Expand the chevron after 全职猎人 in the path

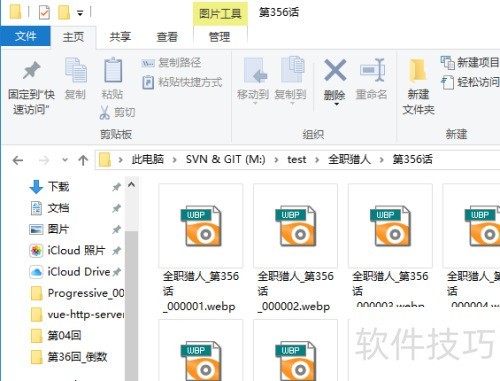click(382, 160)
